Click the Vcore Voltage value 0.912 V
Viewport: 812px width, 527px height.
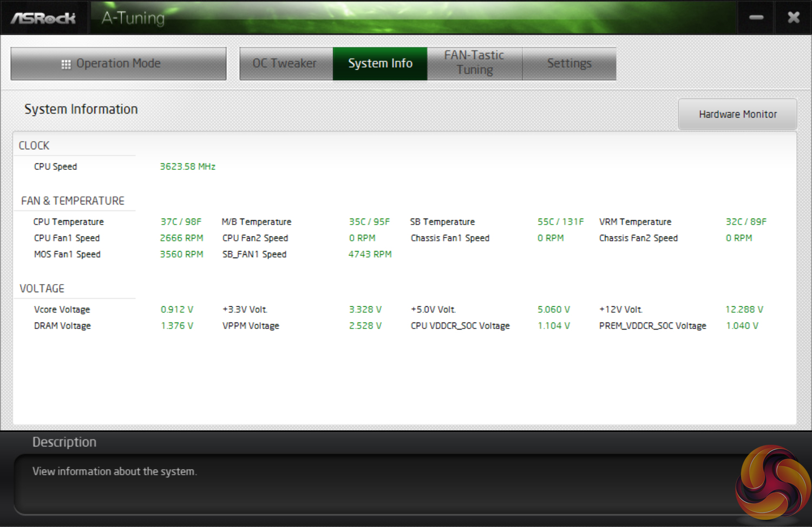(x=177, y=309)
